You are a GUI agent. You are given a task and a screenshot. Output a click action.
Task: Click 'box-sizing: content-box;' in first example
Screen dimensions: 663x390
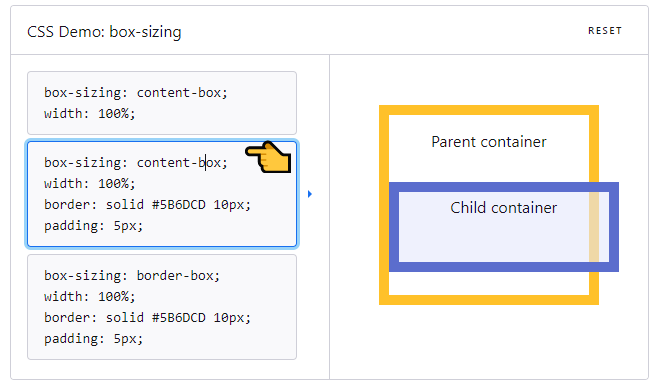[x=136, y=93]
